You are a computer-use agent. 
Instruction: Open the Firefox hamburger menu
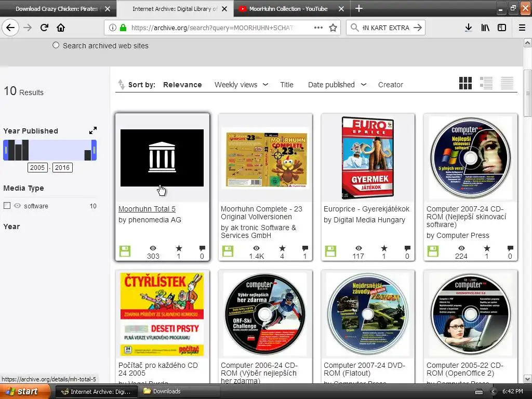click(522, 28)
